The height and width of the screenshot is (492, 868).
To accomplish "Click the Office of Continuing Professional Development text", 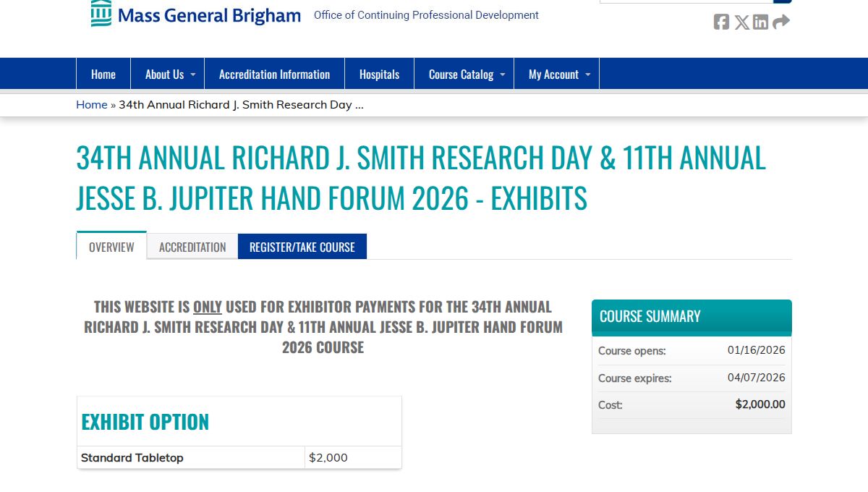I will click(426, 14).
